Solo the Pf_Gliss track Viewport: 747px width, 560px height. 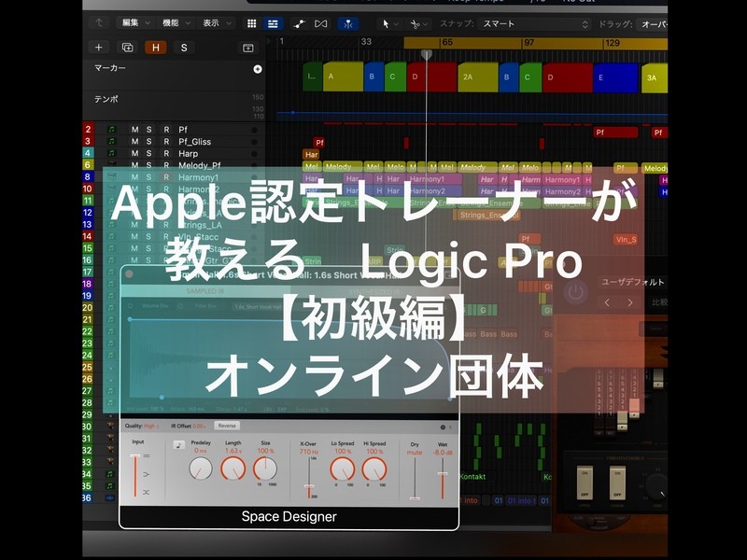coord(150,142)
